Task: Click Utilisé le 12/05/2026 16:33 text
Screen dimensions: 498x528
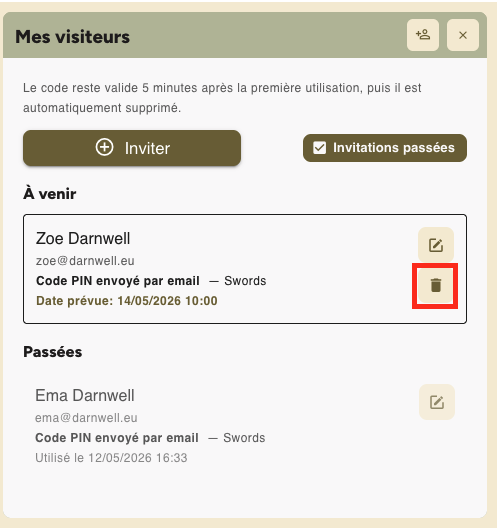Action: [x=111, y=458]
